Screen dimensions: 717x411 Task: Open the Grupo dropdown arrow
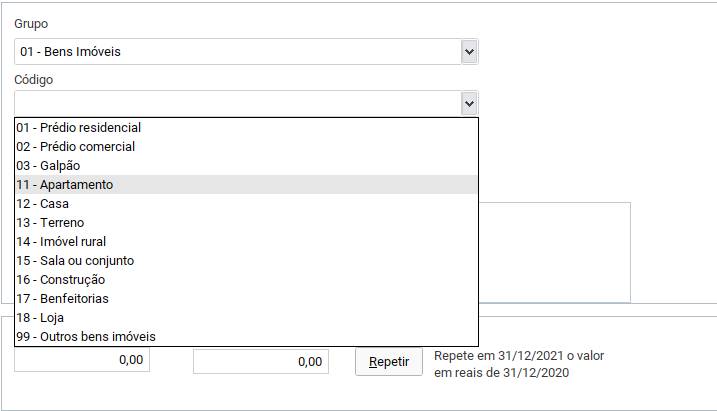click(469, 51)
